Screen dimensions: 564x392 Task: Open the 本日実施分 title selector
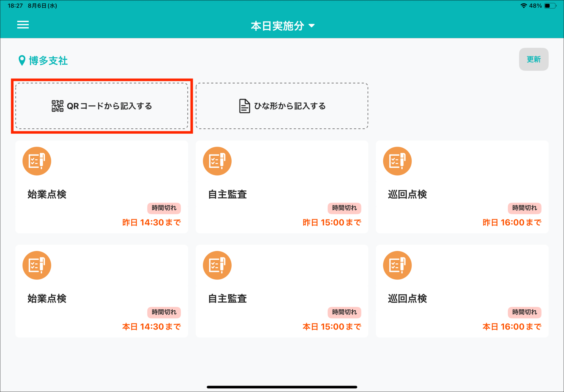[277, 26]
